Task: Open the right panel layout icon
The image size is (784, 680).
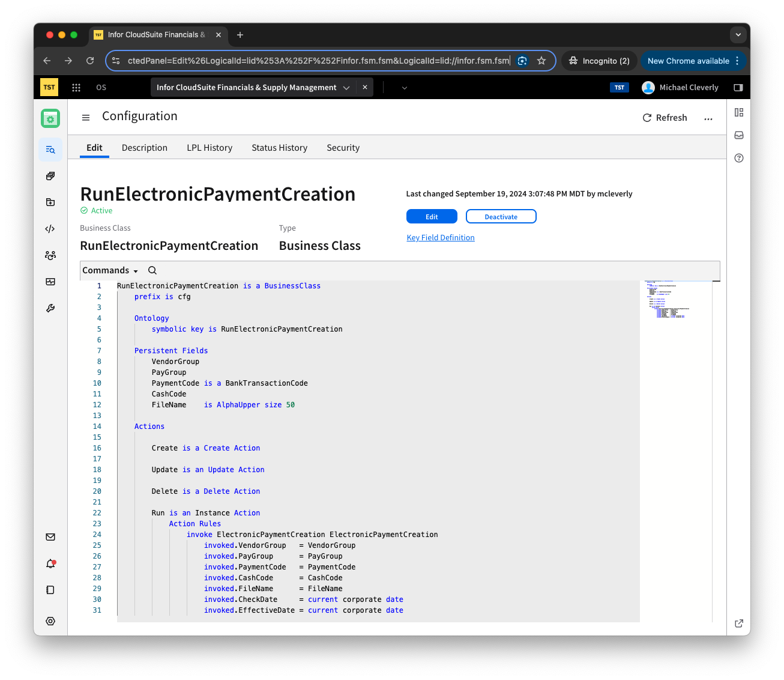Action: click(x=739, y=112)
